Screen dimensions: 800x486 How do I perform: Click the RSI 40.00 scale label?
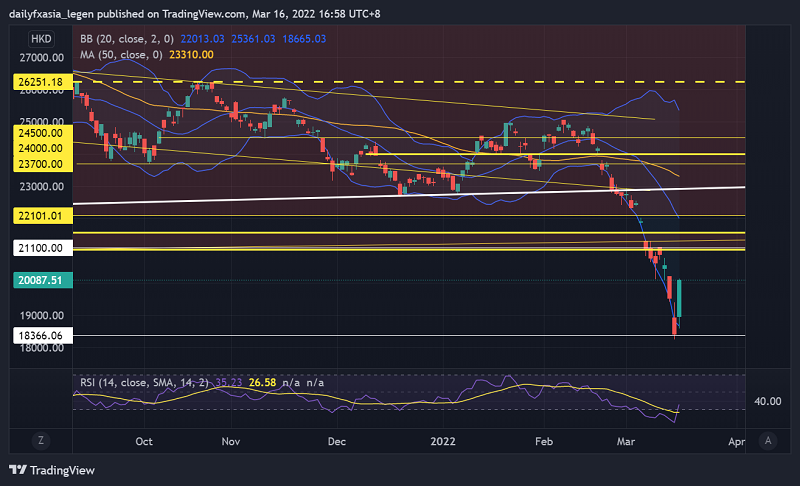point(767,401)
